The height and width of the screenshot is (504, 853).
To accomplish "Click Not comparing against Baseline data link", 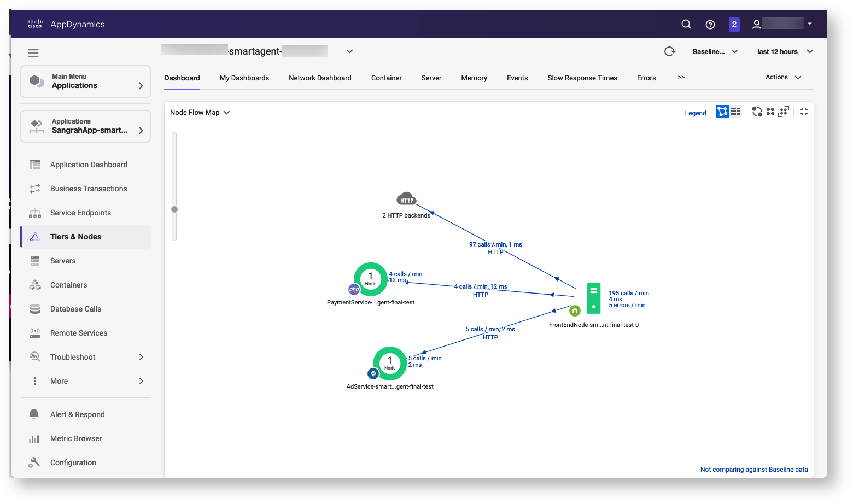I will click(754, 470).
